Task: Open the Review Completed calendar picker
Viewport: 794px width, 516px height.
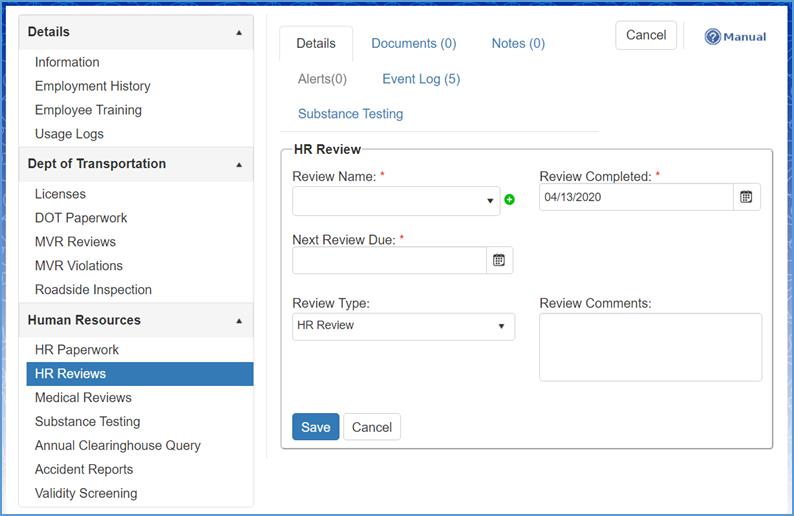Action: point(746,197)
